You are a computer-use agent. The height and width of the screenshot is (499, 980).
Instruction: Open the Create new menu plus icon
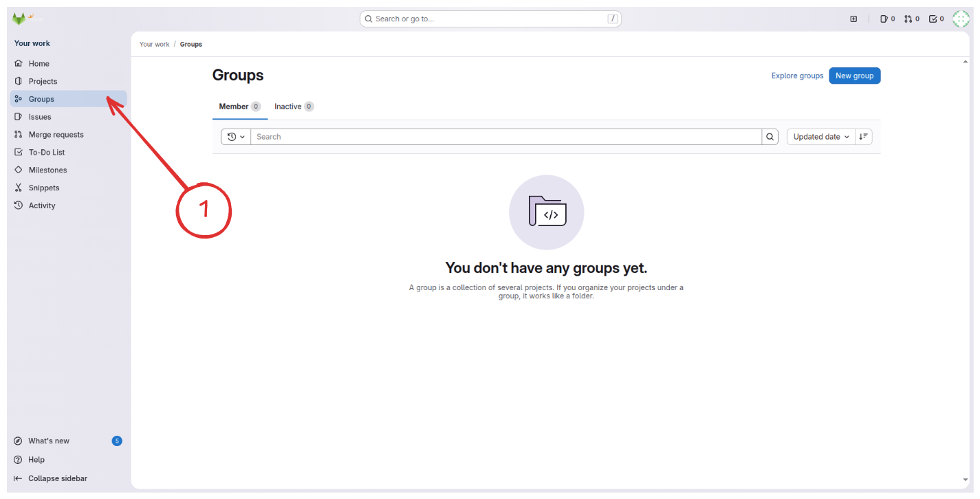853,19
